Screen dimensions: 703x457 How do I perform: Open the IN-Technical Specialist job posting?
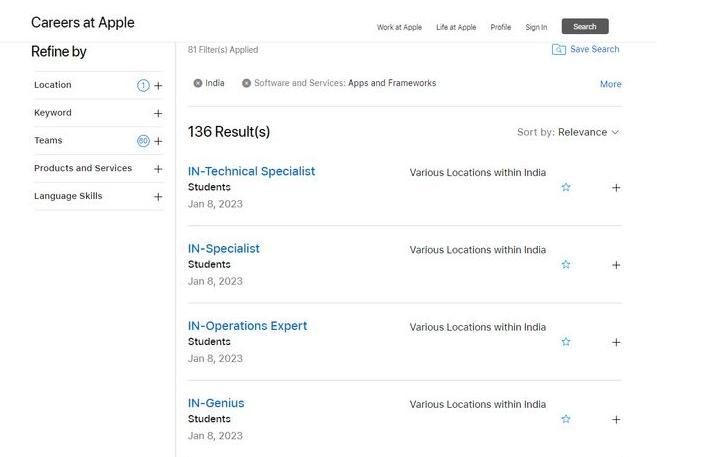(x=252, y=171)
